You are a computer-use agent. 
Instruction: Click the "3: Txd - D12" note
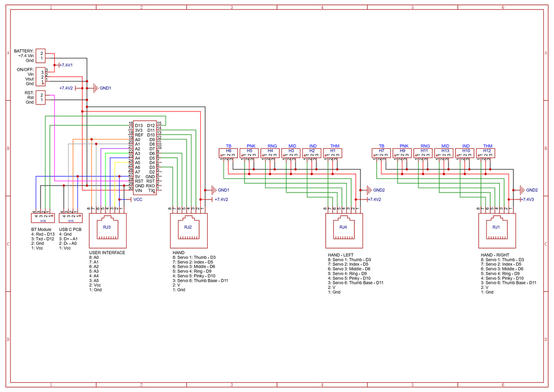(42, 239)
